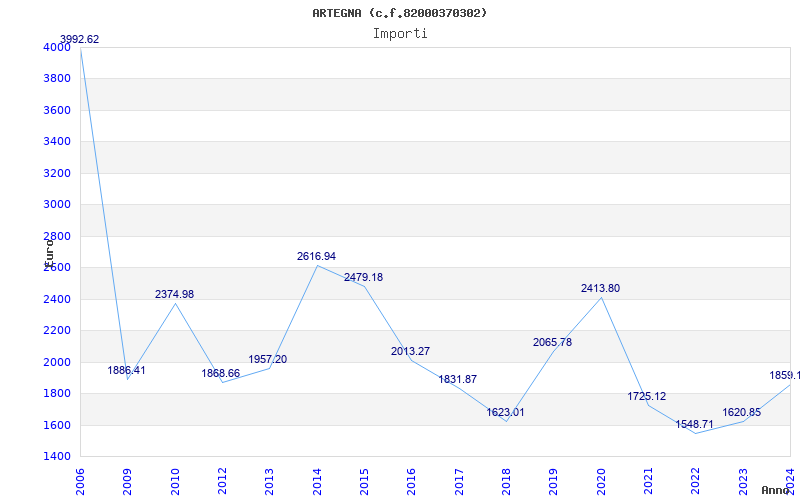
Task: Click the y-axis value 3200
Action: tap(57, 173)
